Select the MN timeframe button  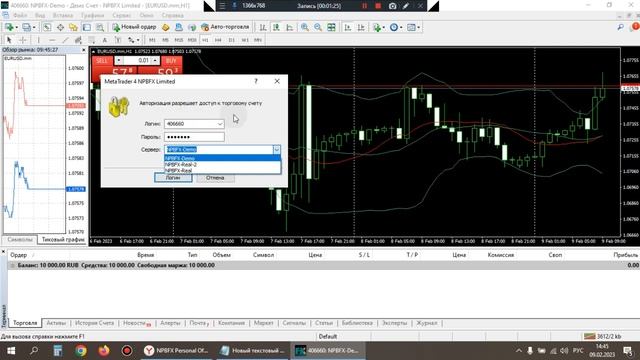pyautogui.click(x=258, y=40)
